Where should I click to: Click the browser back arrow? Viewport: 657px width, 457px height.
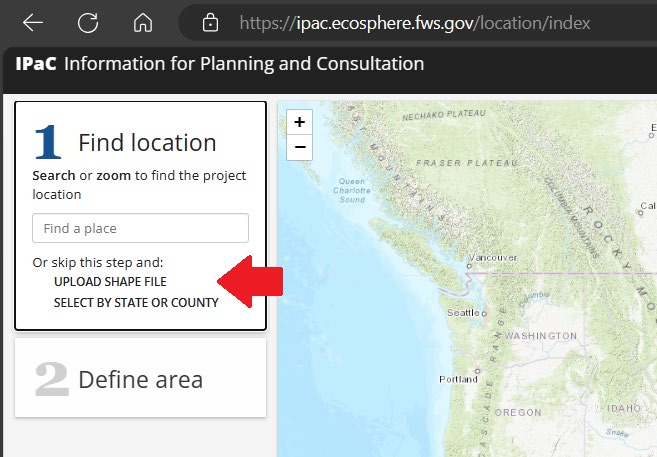pos(33,22)
